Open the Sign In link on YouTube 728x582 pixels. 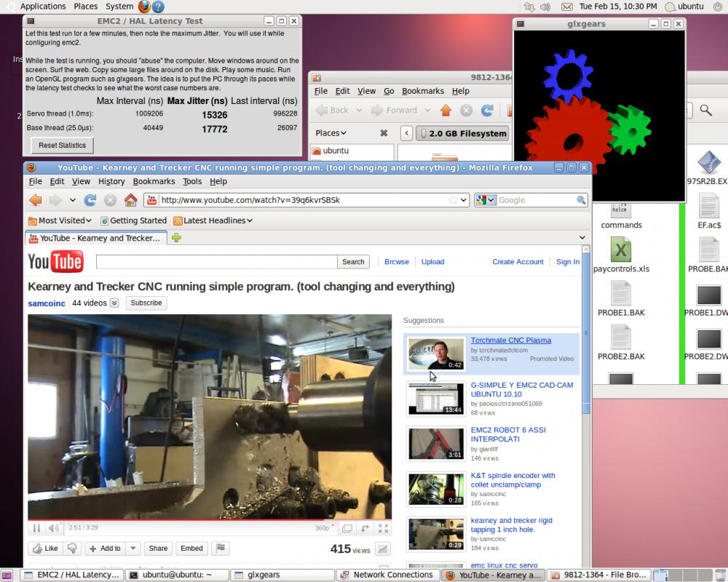click(x=568, y=262)
